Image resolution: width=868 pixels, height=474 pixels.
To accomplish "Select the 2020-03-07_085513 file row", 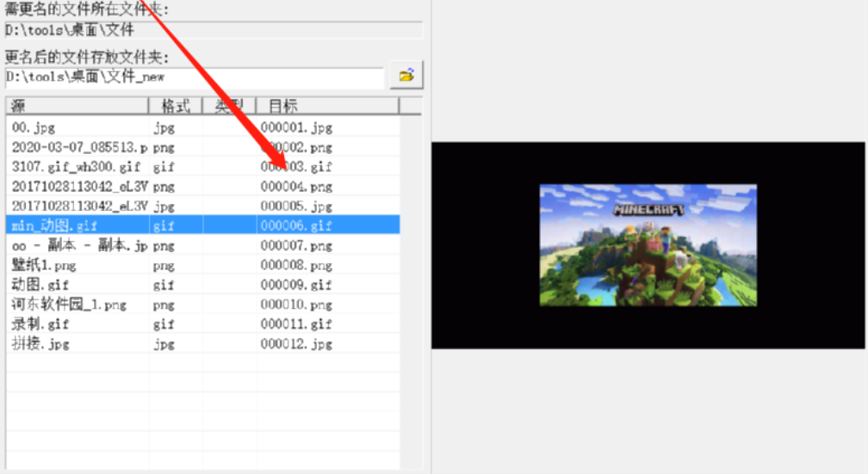I will tap(202, 147).
